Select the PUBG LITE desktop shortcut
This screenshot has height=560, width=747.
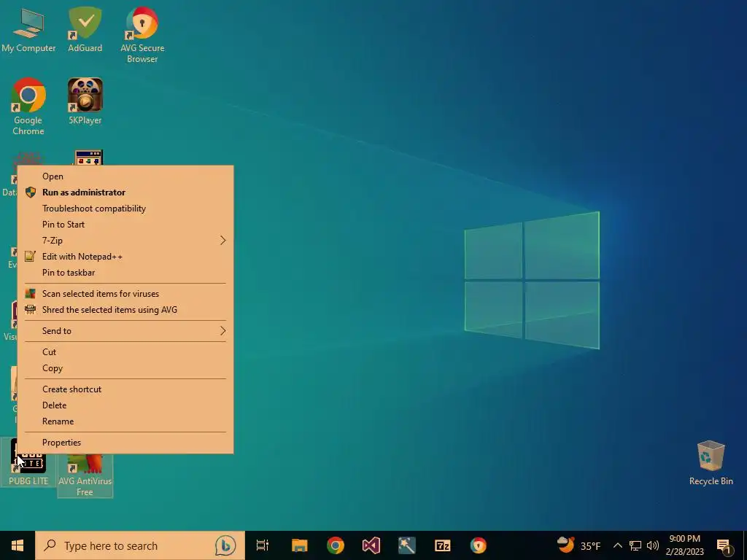pyautogui.click(x=28, y=463)
